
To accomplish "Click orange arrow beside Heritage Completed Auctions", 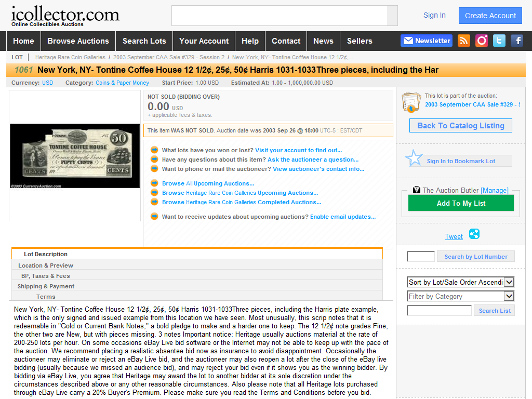I will coord(154,202).
